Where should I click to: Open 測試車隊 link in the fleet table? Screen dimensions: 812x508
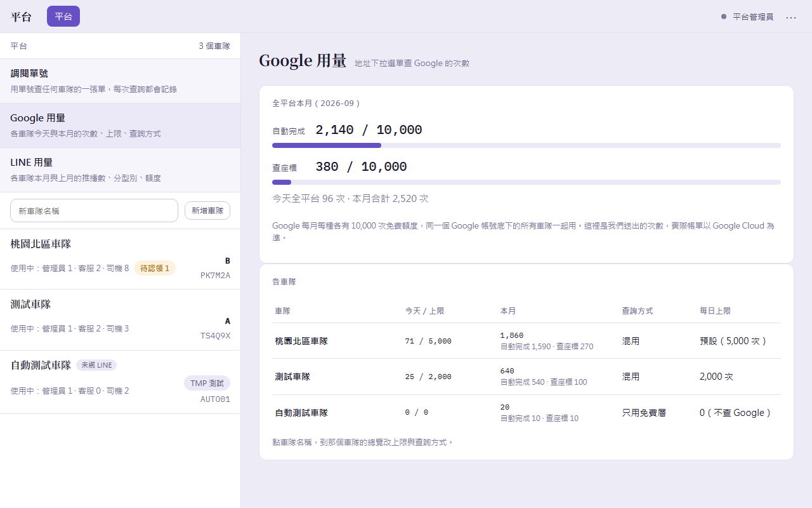(x=292, y=377)
